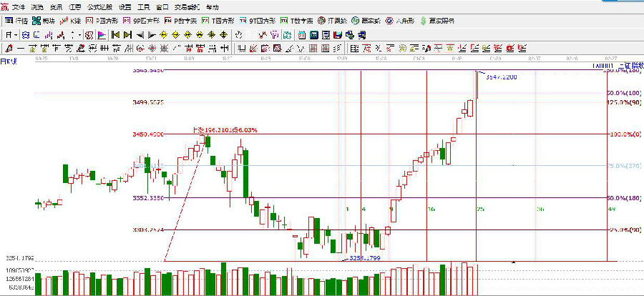This screenshot has height=296, width=644.
Task: Open the 文件 (File) menu
Action: (19, 6)
